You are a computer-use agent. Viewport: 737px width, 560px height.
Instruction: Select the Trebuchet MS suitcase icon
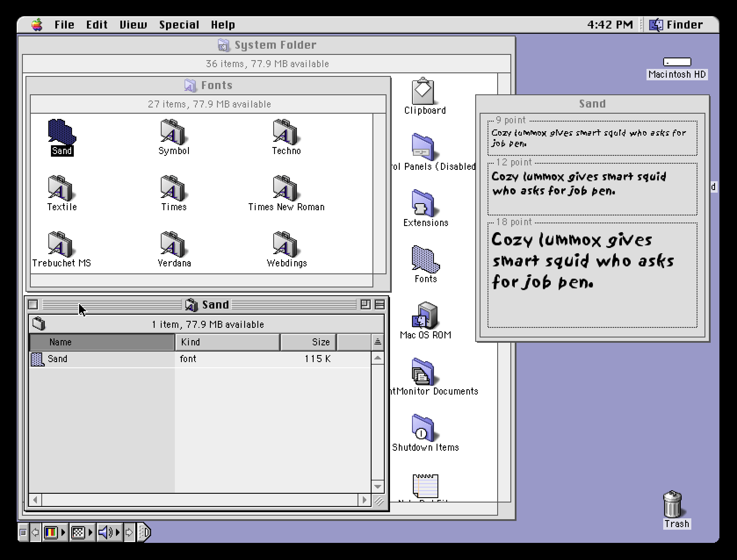point(61,244)
